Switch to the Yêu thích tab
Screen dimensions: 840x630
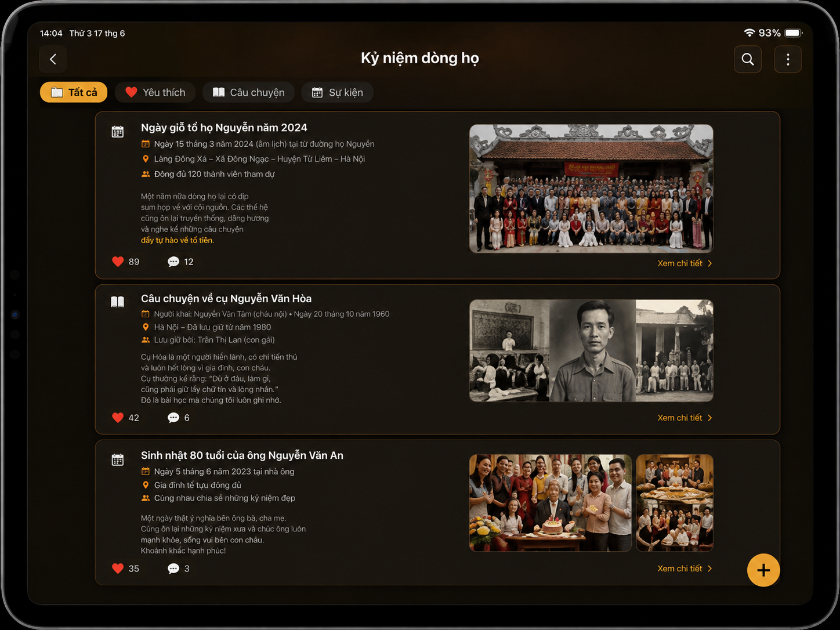click(x=155, y=92)
